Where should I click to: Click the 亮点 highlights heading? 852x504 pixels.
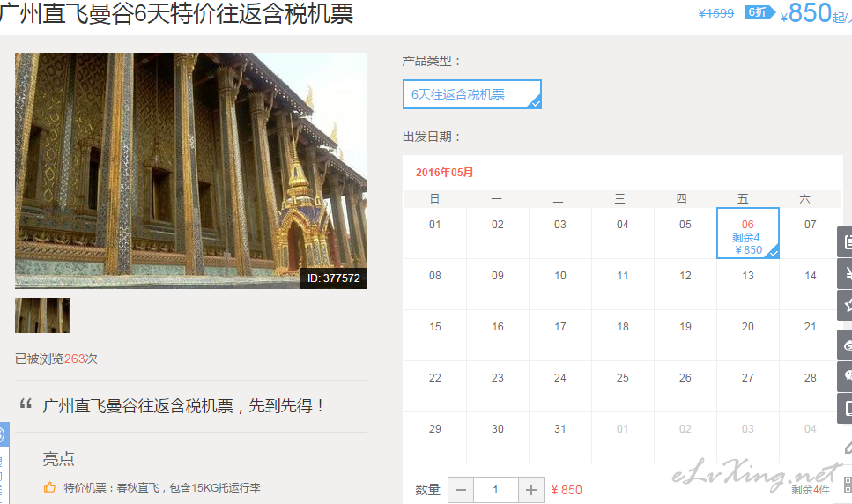tap(58, 459)
